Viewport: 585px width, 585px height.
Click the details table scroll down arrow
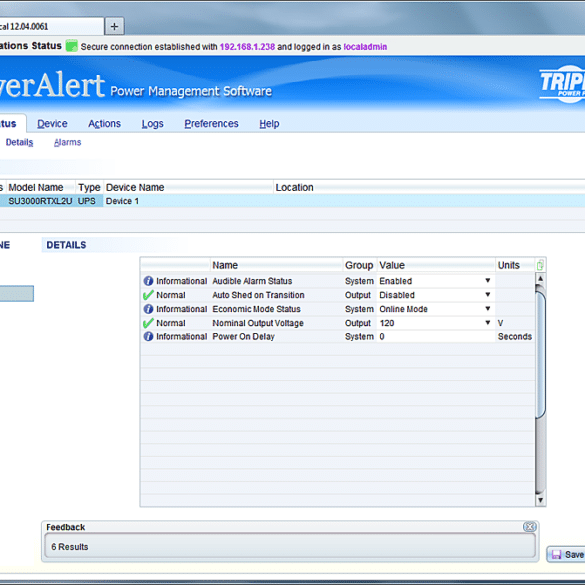coord(540,500)
